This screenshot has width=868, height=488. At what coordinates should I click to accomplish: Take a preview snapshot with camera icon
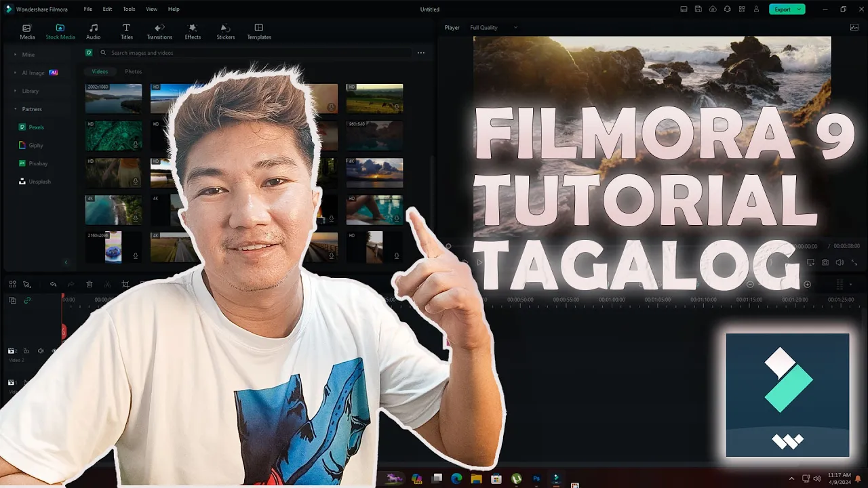(825, 262)
